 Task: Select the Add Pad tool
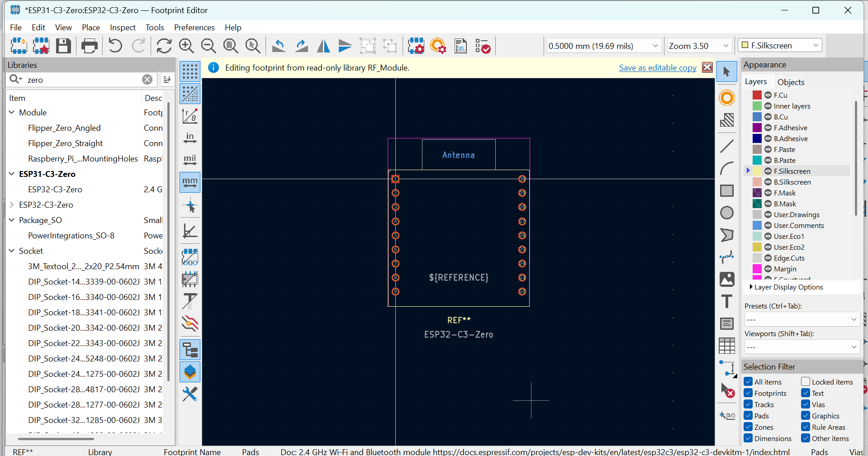pyautogui.click(x=727, y=98)
